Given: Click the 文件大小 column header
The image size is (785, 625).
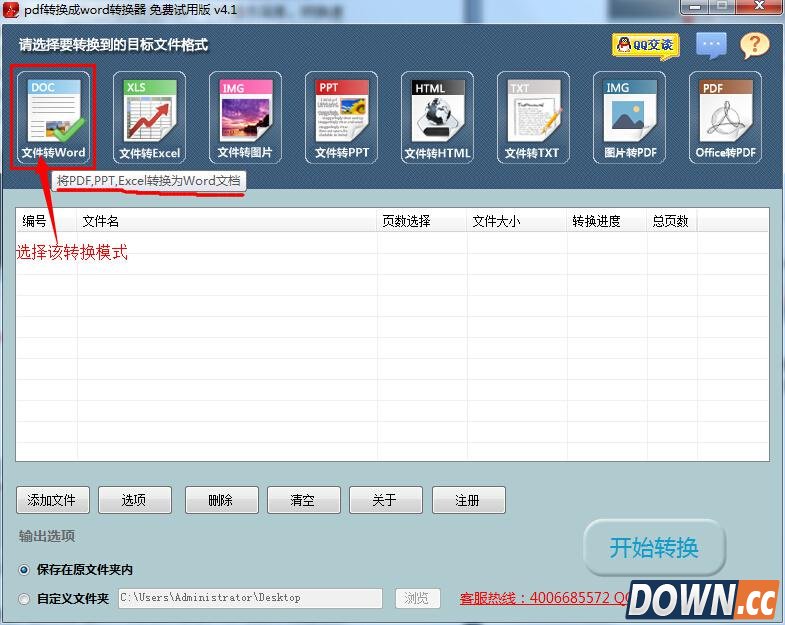Looking at the screenshot, I should (517, 221).
